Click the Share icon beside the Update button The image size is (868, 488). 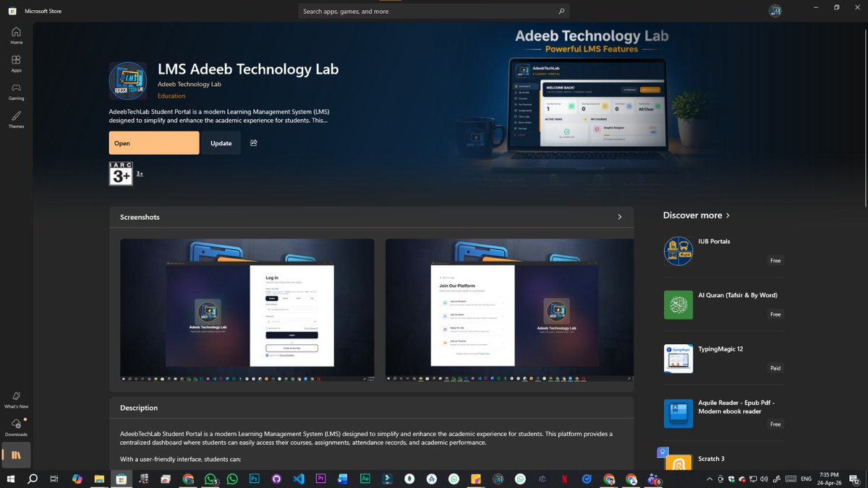253,142
